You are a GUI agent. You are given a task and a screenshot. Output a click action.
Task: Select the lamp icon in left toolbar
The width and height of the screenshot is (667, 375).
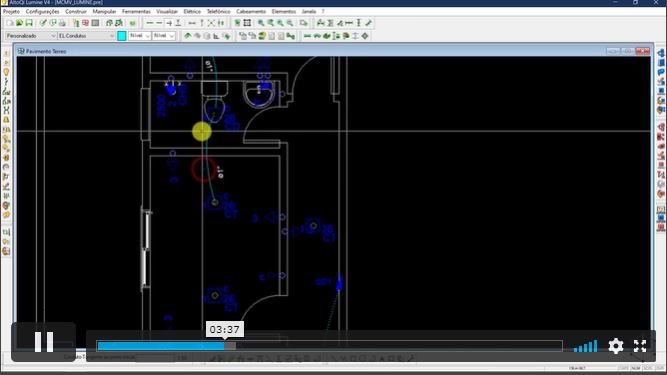[x=6, y=72]
